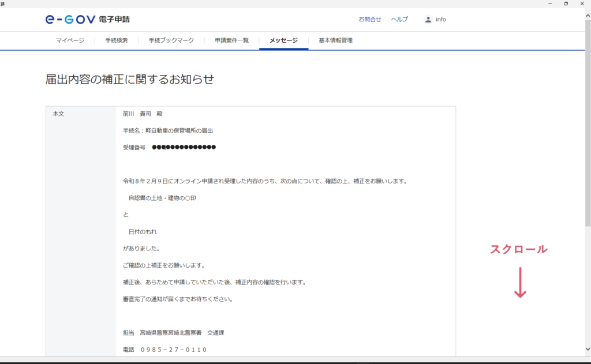The image size is (591, 364).
Task: Open the マイページ tab
Action: [x=70, y=41]
